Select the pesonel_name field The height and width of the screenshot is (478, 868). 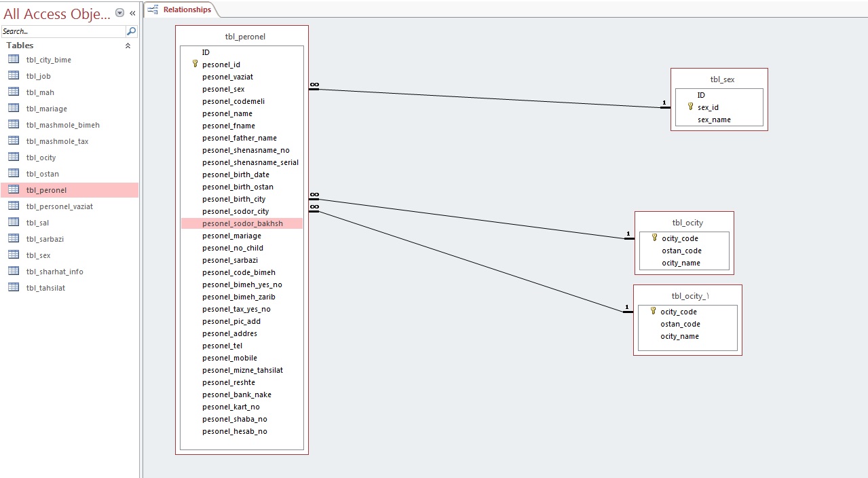point(242,113)
